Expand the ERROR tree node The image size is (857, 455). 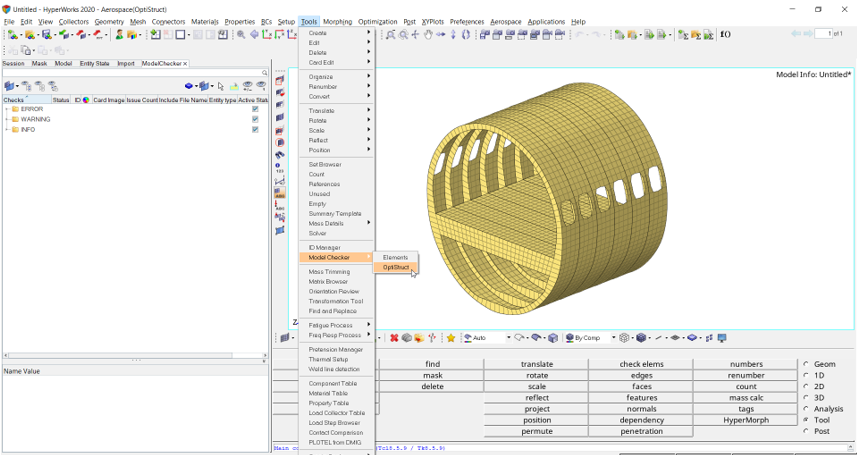[x=7, y=109]
